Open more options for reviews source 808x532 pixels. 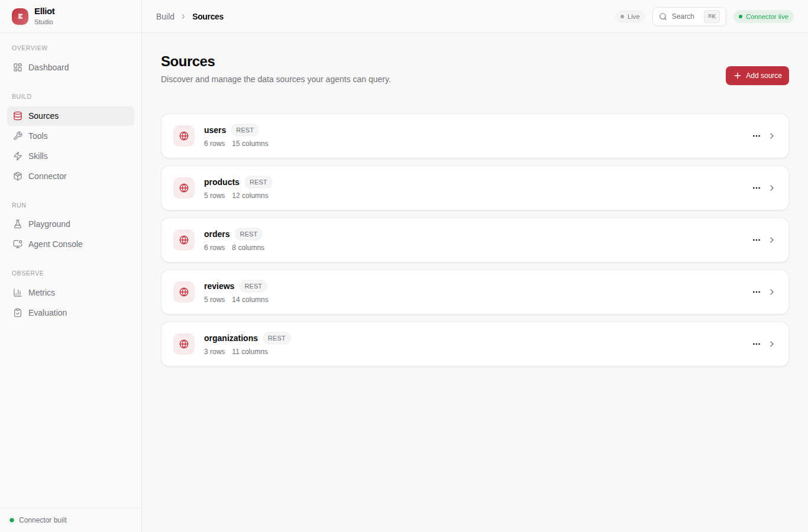point(757,292)
